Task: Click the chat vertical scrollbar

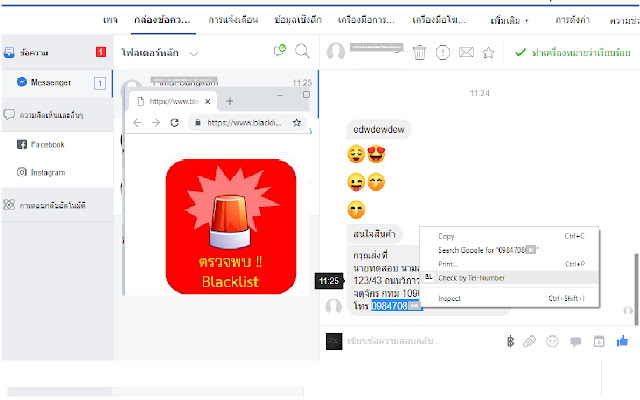Action: (636, 289)
